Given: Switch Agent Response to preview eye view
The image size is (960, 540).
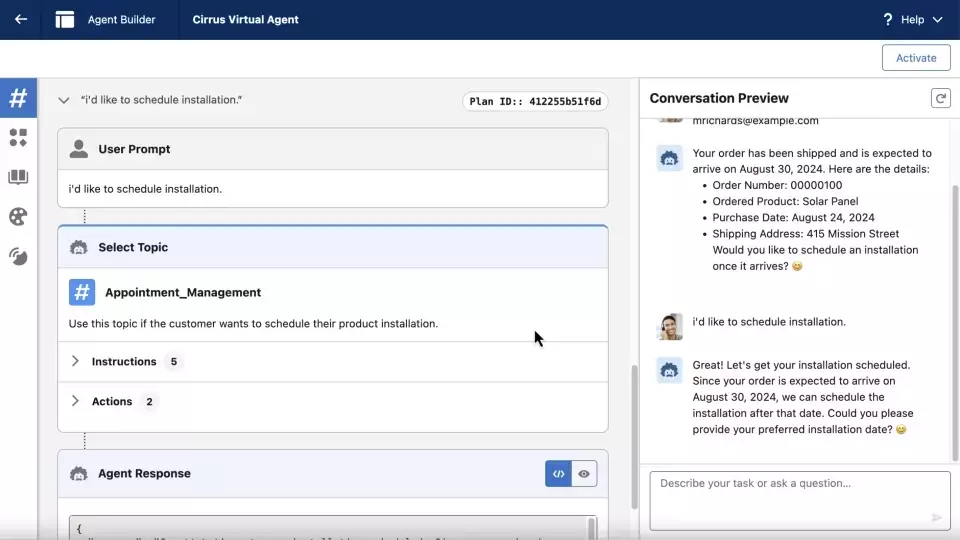Looking at the screenshot, I should coord(584,474).
